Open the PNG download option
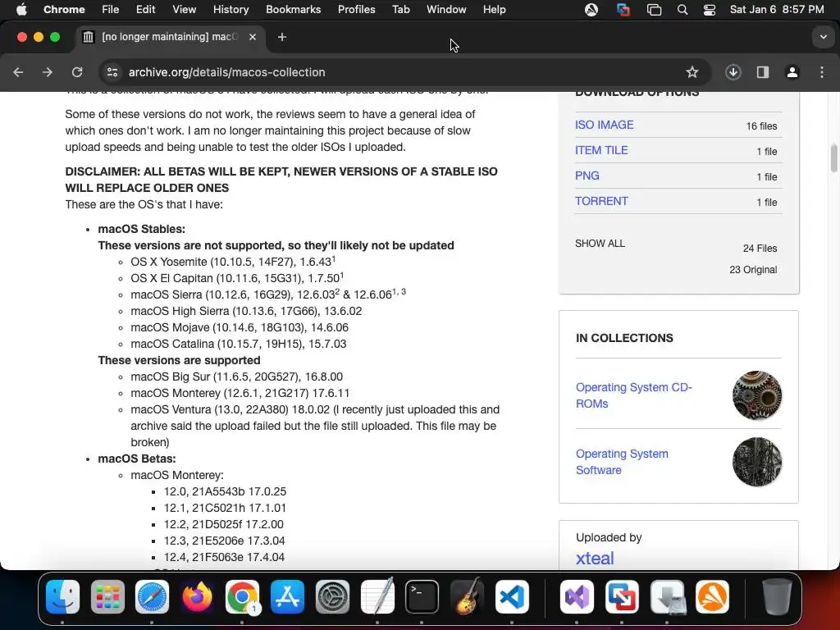The width and height of the screenshot is (840, 630). point(587,176)
